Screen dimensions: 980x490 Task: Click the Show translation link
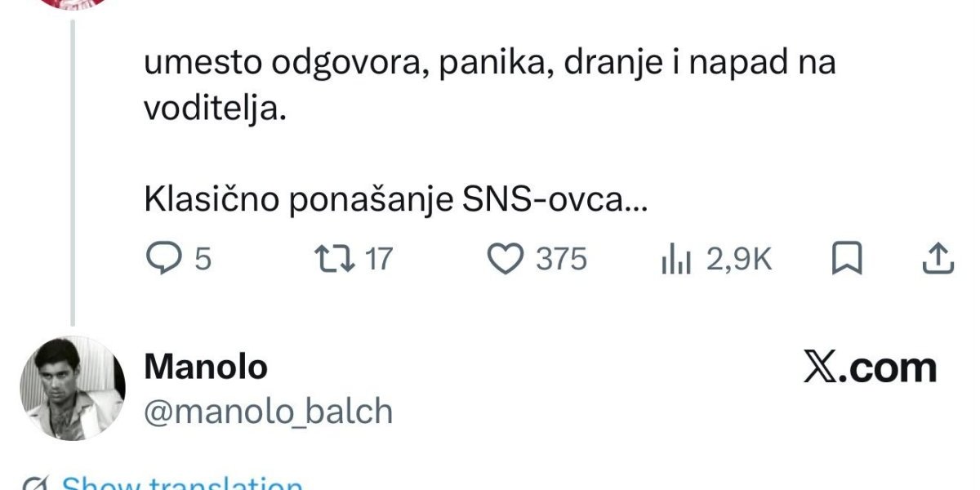coord(183,482)
